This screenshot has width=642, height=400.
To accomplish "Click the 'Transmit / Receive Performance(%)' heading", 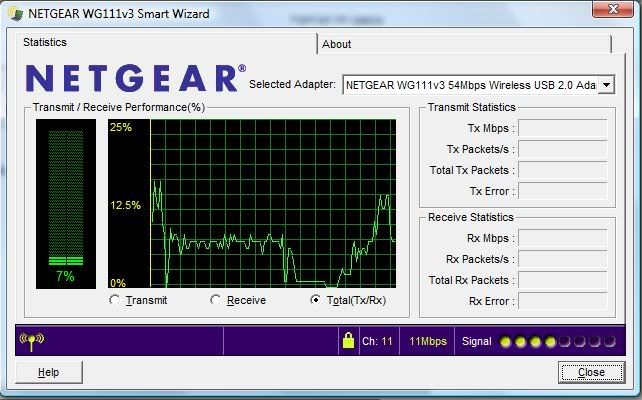I will (x=119, y=107).
